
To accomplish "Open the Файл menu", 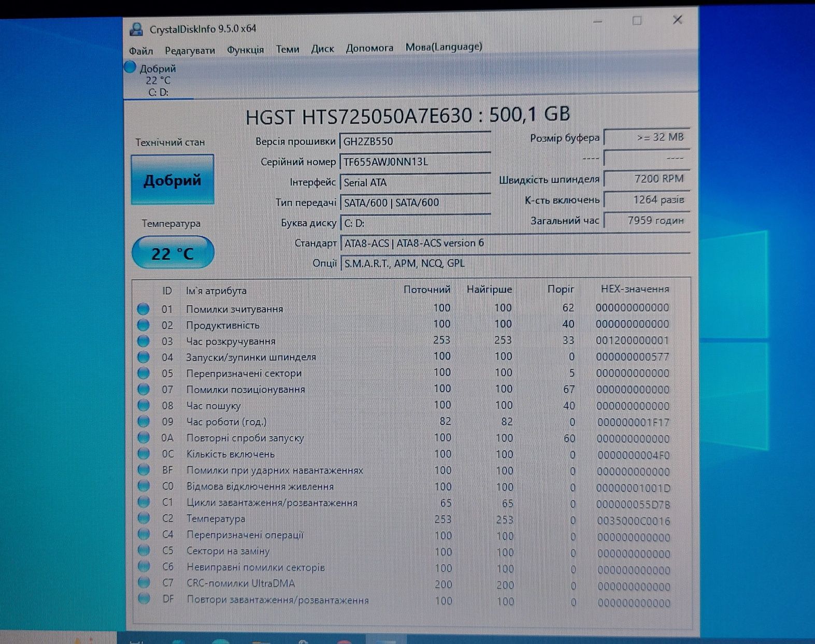I will click(141, 51).
